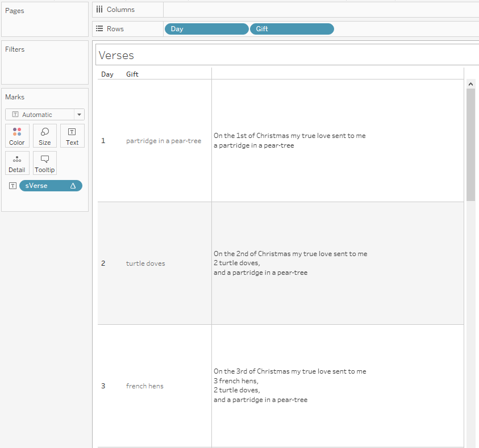
Task: Select the Day pill on Rows shelf
Action: (206, 29)
